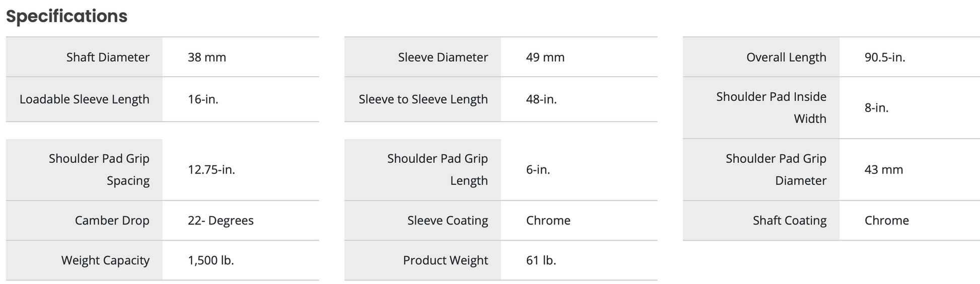The height and width of the screenshot is (284, 980).
Task: Select the 16-in. sleeve length value
Action: pyautogui.click(x=203, y=99)
